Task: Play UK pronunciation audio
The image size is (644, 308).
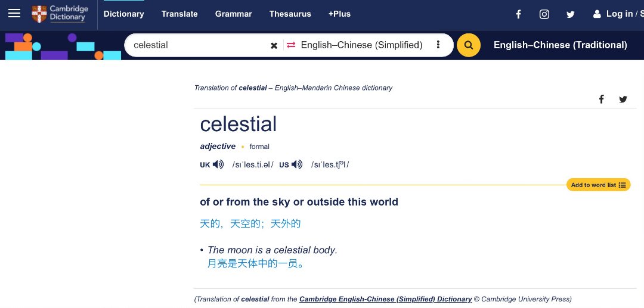Action: 218,164
